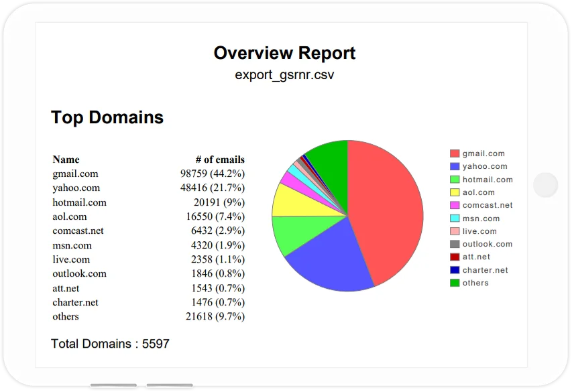Viewport: 572px width, 392px height.
Task: Click the msn.com cyan legend swatch
Action: pyautogui.click(x=455, y=218)
